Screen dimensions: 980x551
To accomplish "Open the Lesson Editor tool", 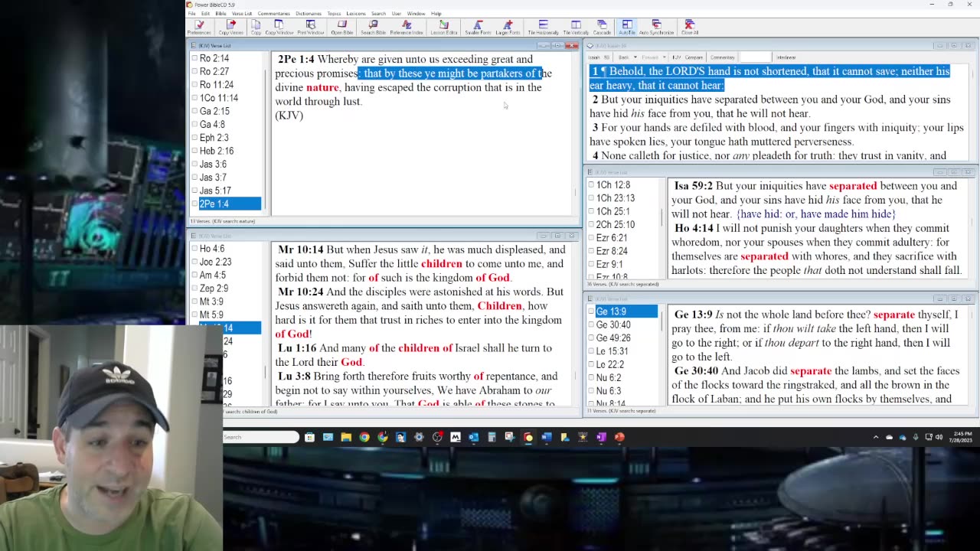I will pyautogui.click(x=443, y=28).
